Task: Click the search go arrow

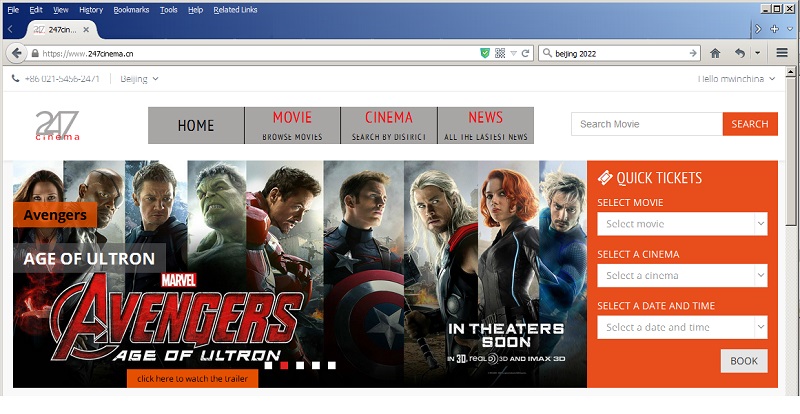Action: click(693, 53)
